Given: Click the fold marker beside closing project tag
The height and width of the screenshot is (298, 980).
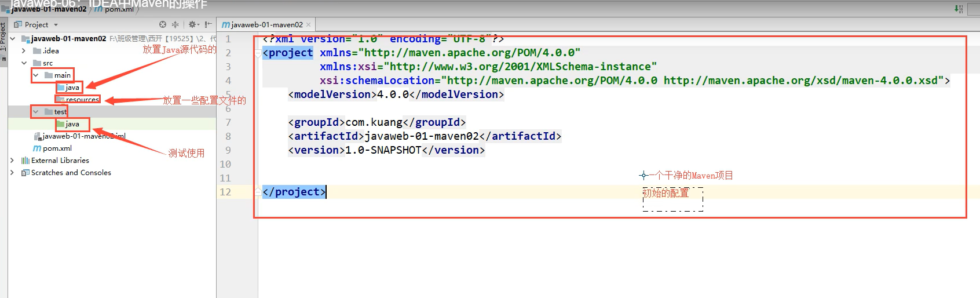Looking at the screenshot, I should click(x=258, y=192).
